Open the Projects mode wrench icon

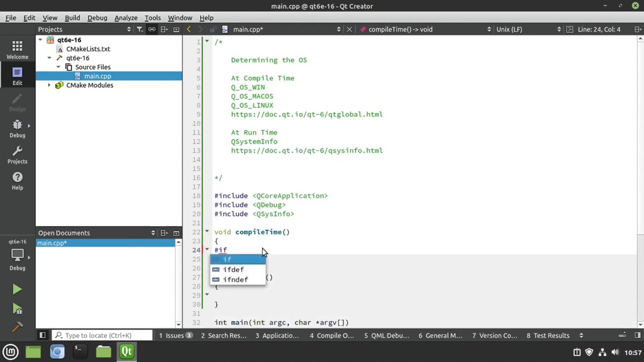pyautogui.click(x=17, y=154)
